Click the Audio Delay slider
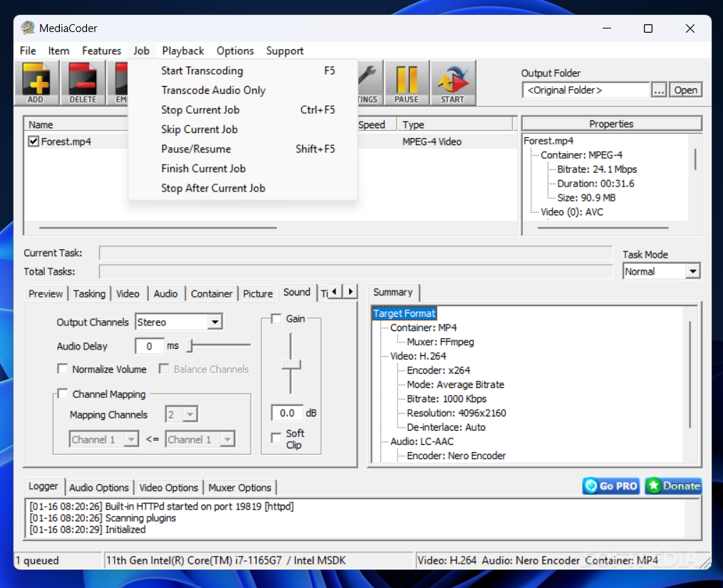 click(x=219, y=345)
